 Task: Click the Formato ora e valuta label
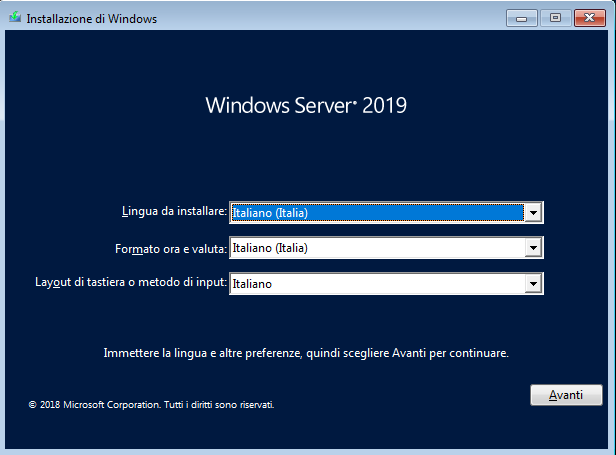pos(171,249)
